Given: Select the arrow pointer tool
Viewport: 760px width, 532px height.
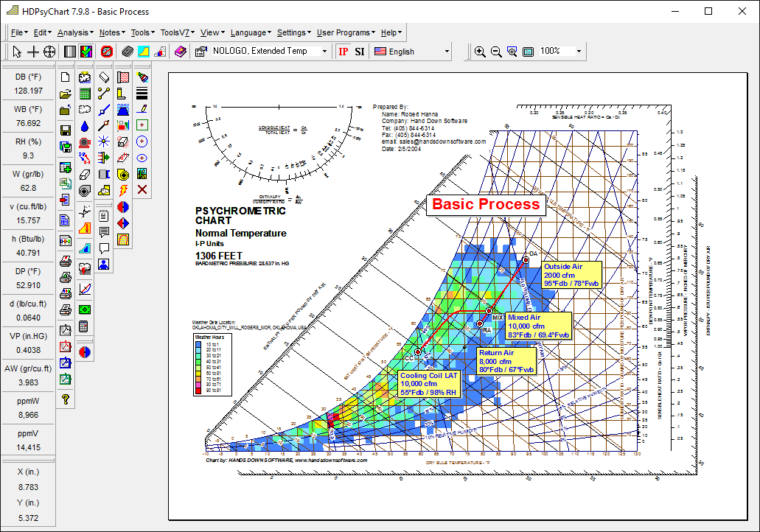Looking at the screenshot, I should click(16, 51).
